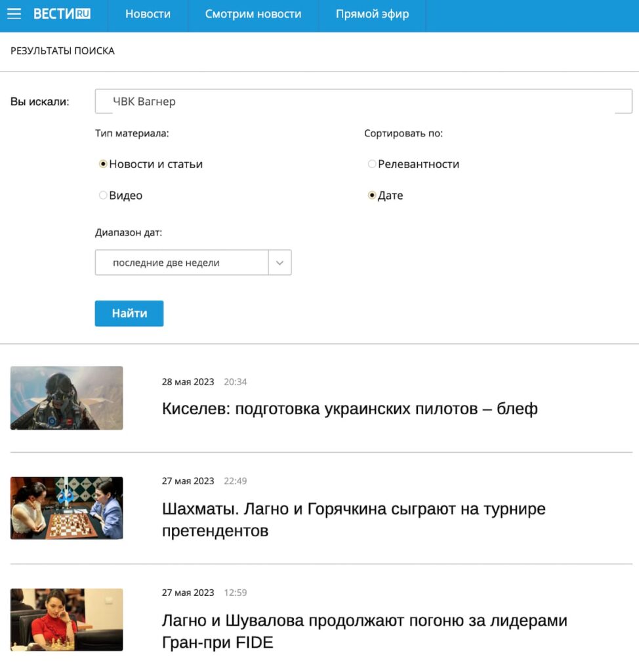Click the Вести.Ru logo

pos(62,14)
